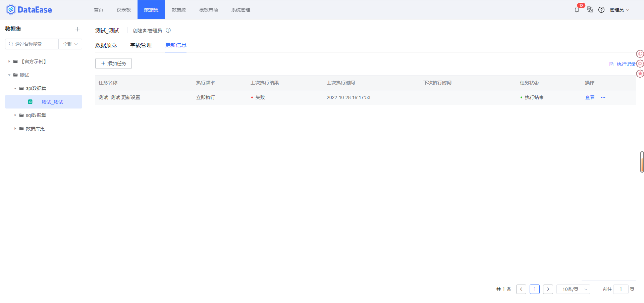The width and height of the screenshot is (644, 303).
Task: Expand the 【官方示例】 tree folder
Action: tap(9, 61)
